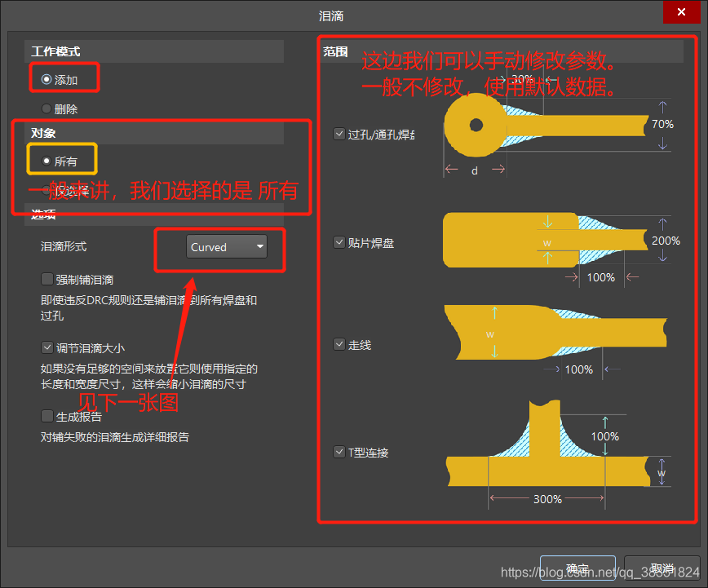Toggle the 走线 scope checkbox
The height and width of the screenshot is (588, 708).
point(339,345)
